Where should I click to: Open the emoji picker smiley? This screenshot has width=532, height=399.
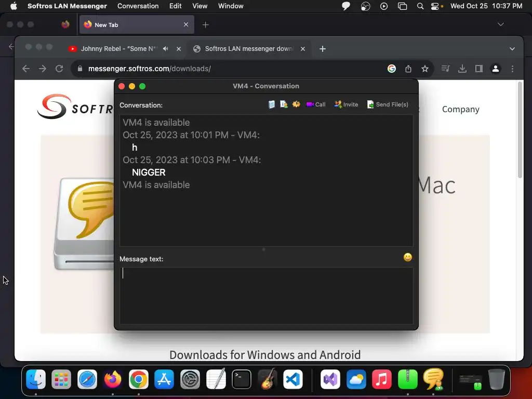tap(407, 257)
